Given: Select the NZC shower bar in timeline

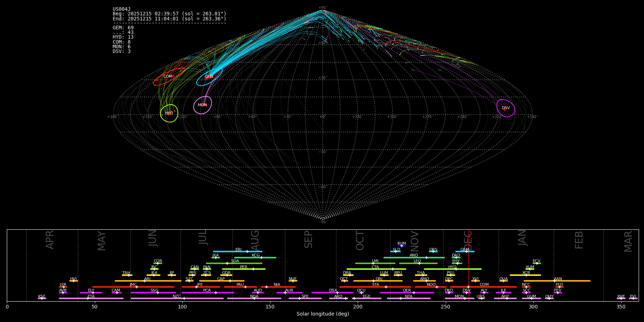Looking at the screenshot, I should click(x=177, y=298).
